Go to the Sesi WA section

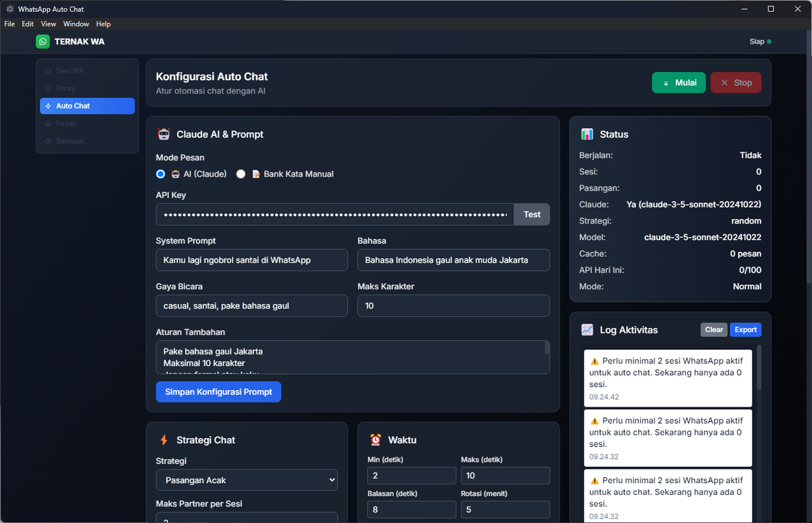87,71
